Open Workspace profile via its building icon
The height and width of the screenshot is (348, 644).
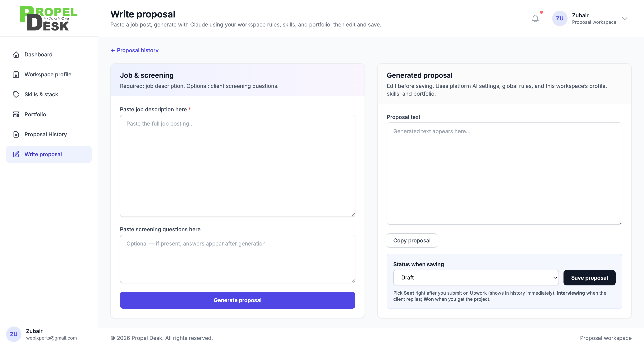(x=16, y=74)
